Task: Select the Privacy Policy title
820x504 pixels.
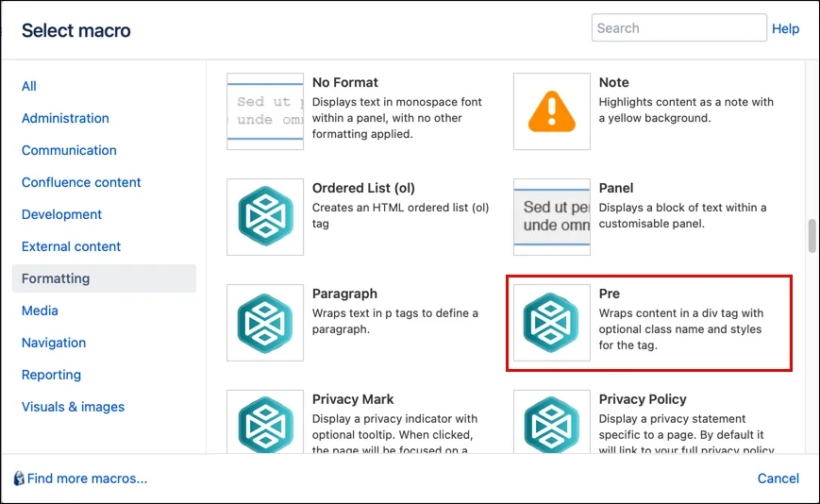Action: click(643, 399)
